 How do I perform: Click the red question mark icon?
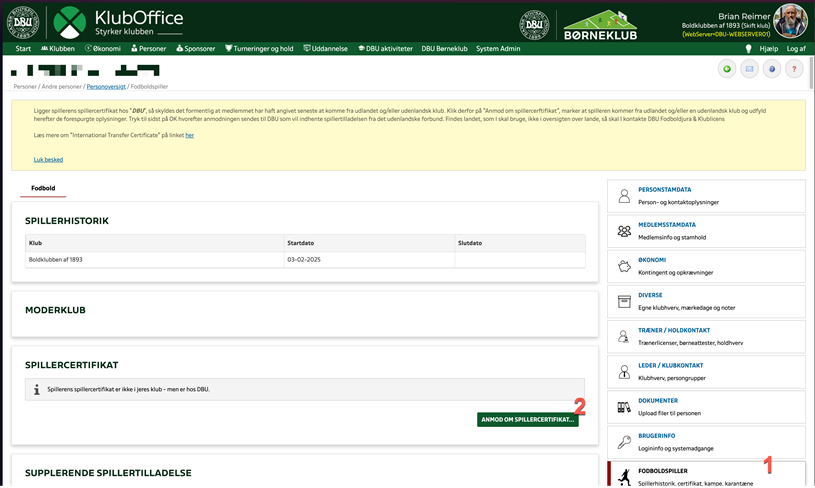(x=795, y=69)
